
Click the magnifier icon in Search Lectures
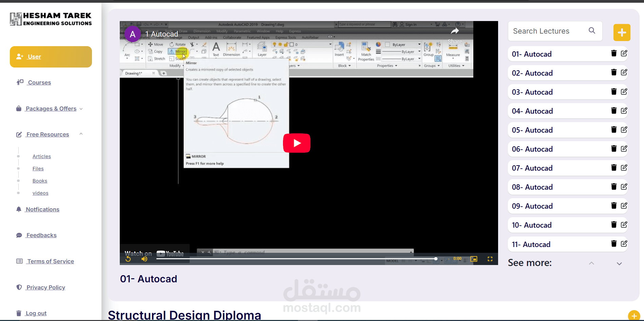coord(592,31)
